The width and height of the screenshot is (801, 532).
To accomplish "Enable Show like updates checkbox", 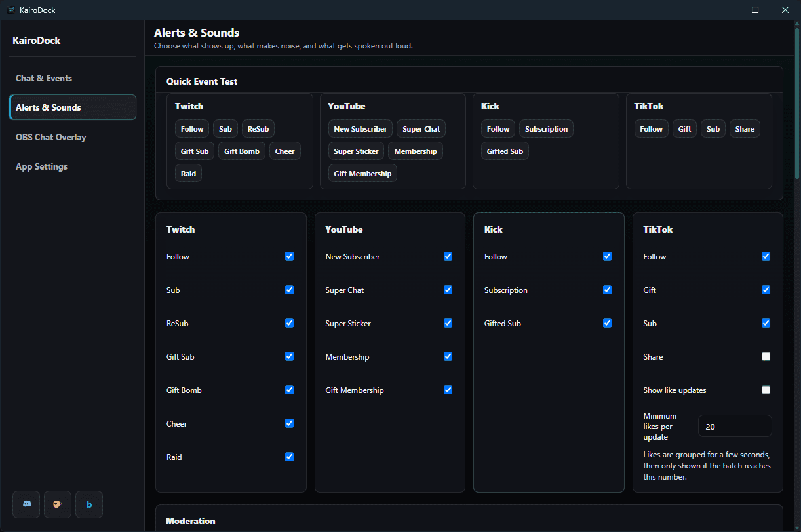I will [x=766, y=390].
